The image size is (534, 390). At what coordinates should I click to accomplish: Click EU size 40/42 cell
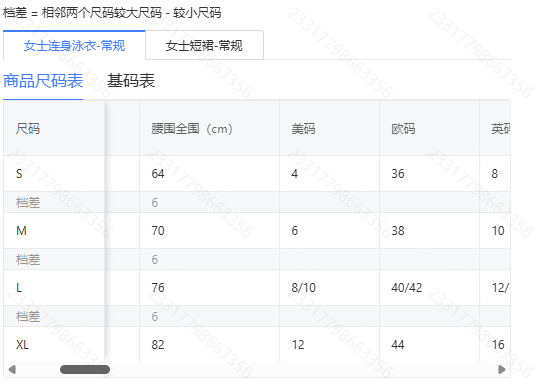coord(407,288)
